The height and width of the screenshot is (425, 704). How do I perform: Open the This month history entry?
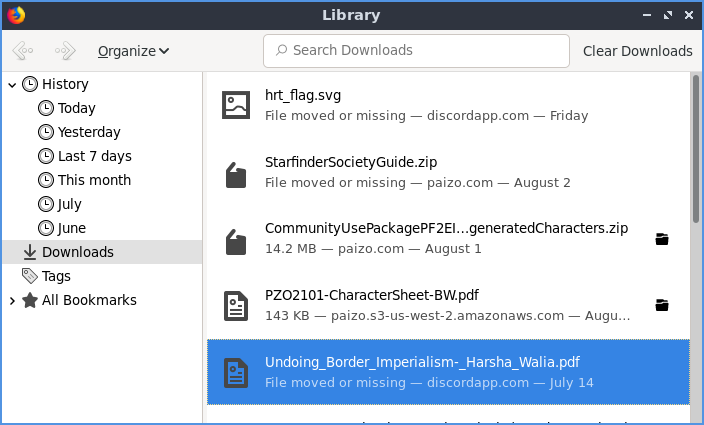[x=94, y=180]
